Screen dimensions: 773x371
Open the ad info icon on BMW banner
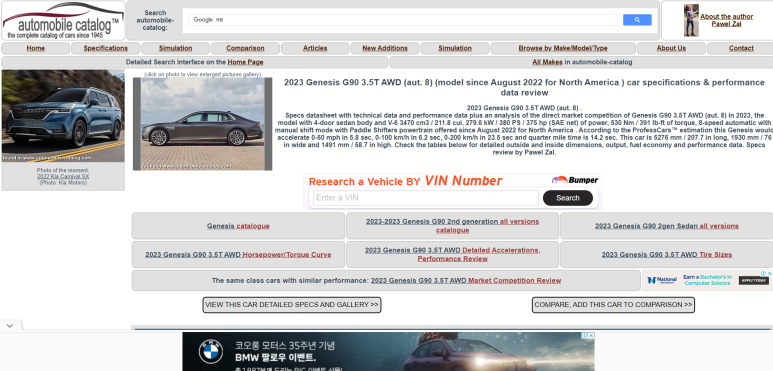pyautogui.click(x=585, y=336)
